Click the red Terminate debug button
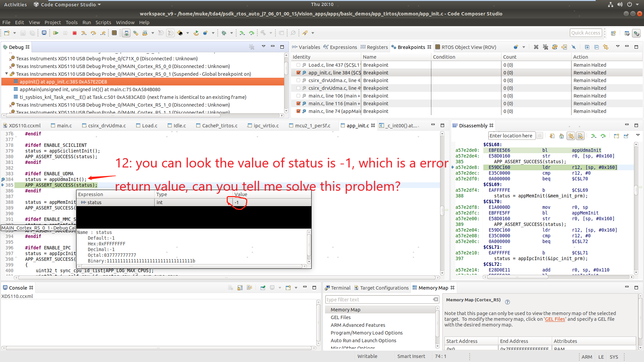Screen dimensions: 644x362 74,33
